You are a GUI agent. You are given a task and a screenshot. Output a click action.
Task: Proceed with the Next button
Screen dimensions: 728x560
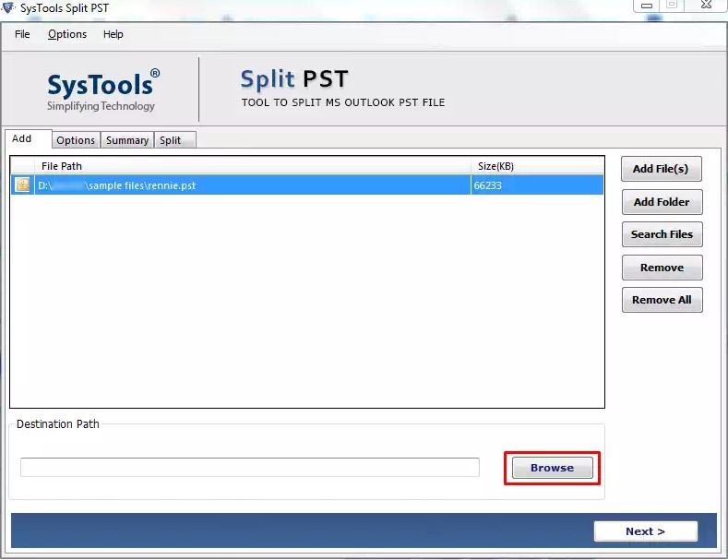tap(645, 531)
